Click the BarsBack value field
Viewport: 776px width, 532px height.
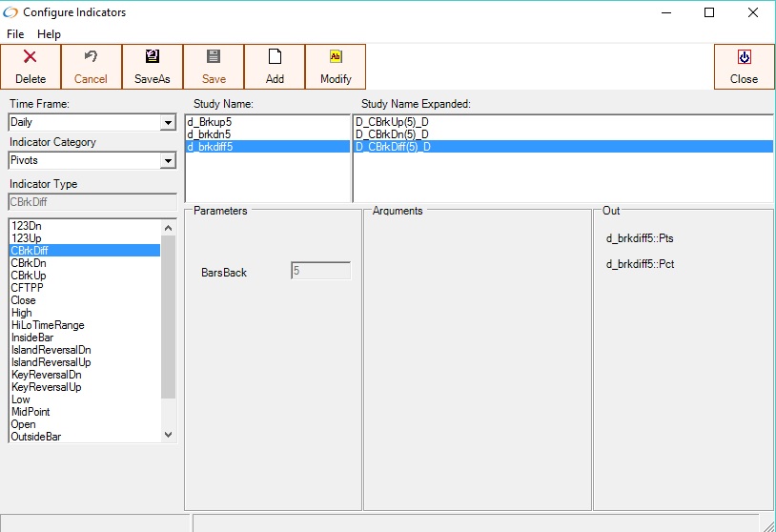pos(320,272)
